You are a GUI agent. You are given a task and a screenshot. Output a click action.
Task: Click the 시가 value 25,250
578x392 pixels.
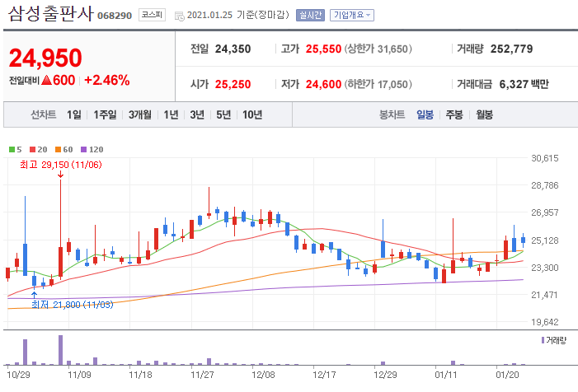(x=233, y=84)
